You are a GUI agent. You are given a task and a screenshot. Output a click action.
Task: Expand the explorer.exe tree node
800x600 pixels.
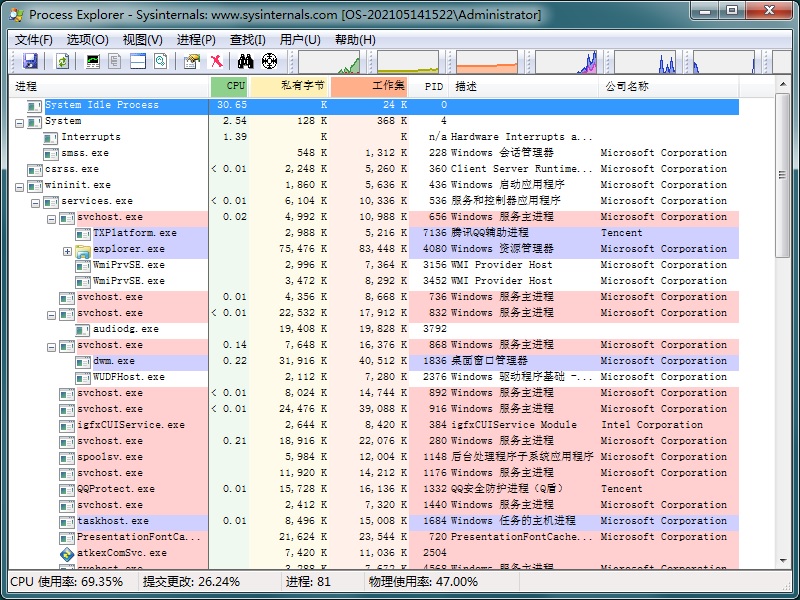click(67, 251)
